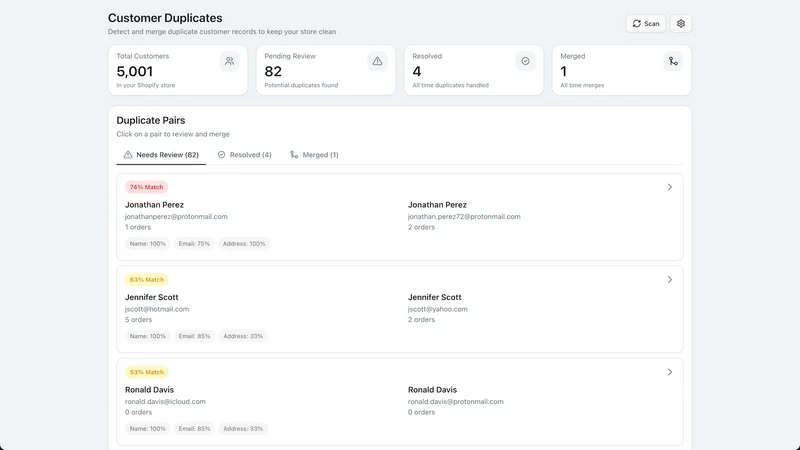Expand the Jennifer Scott pair chevron
The width and height of the screenshot is (800, 450).
click(x=670, y=280)
